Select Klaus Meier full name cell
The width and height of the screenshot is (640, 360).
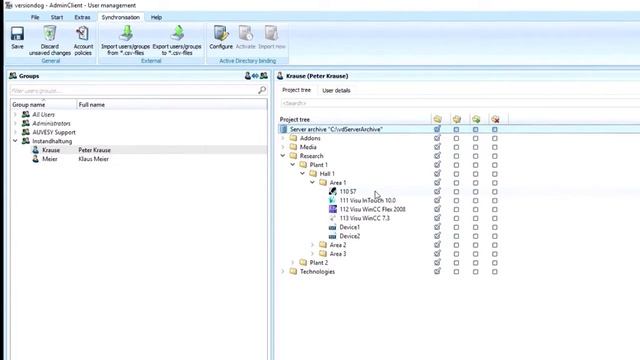pos(93,159)
